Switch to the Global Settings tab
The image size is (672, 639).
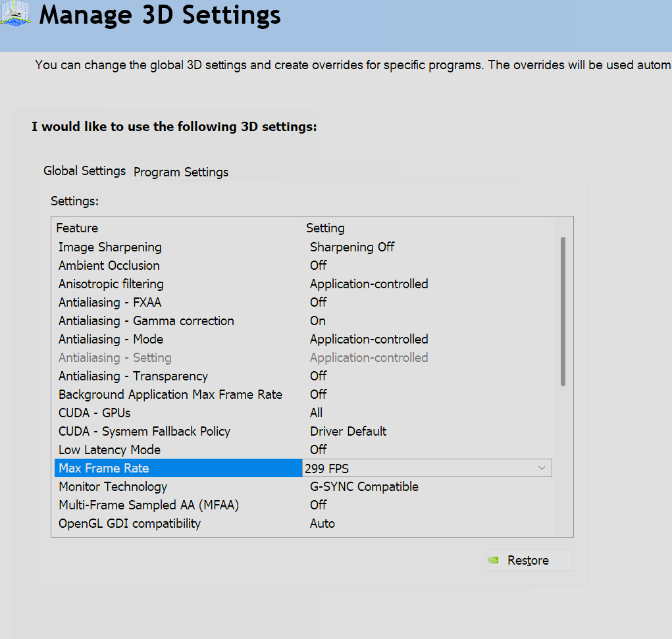[x=84, y=171]
